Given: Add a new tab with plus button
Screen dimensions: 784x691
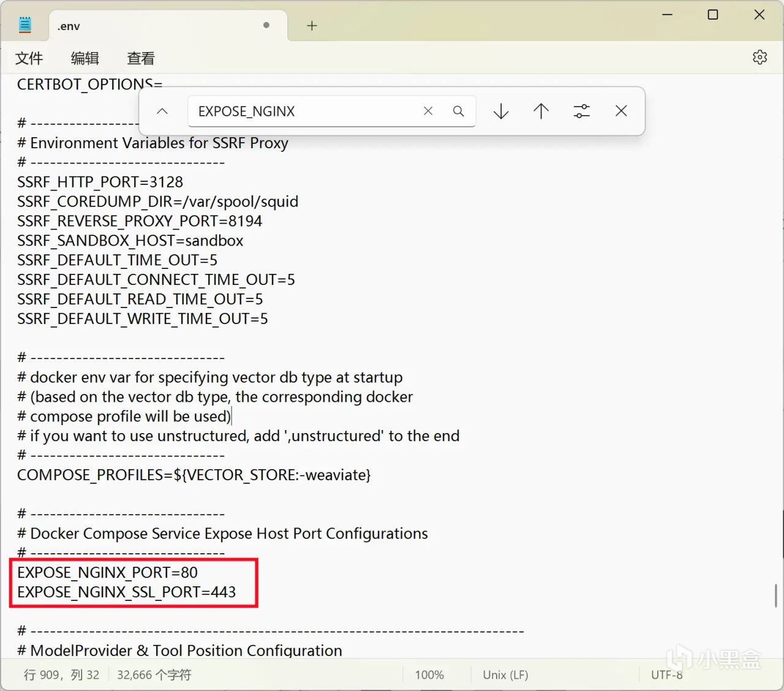Looking at the screenshot, I should point(312,26).
